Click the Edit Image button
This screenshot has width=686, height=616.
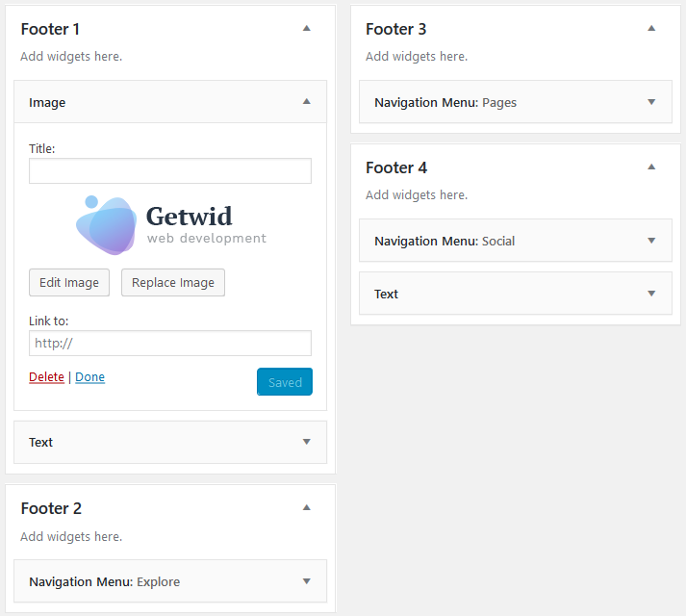69,282
